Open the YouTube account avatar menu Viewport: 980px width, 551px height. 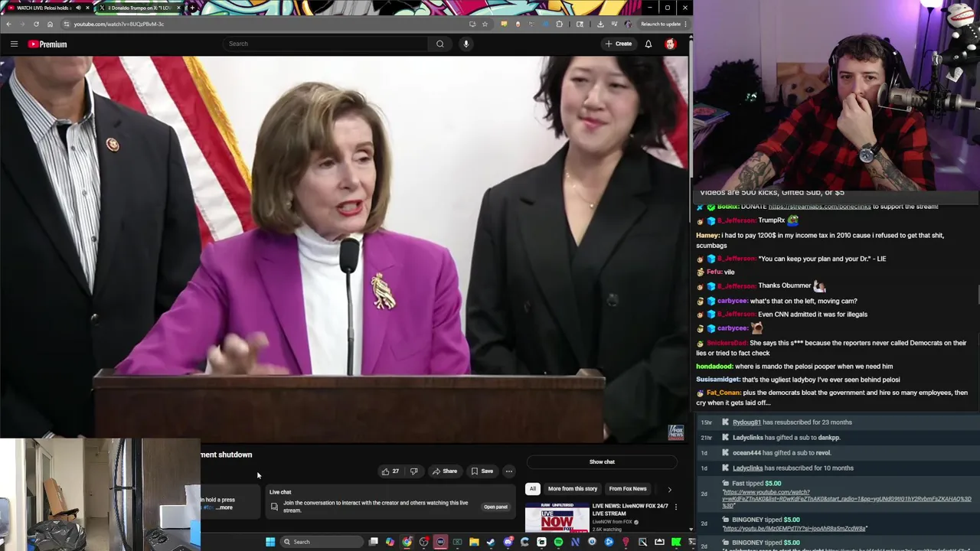click(x=671, y=44)
